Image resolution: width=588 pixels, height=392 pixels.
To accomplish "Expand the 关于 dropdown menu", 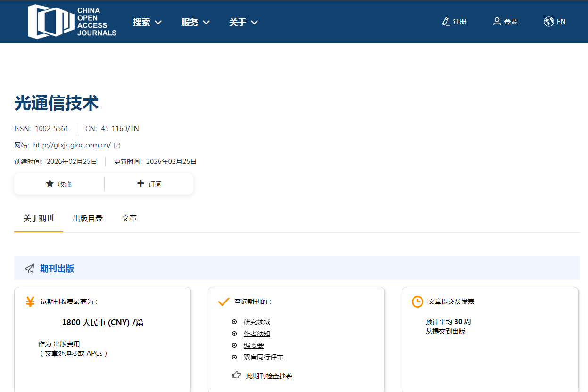I will coord(243,22).
